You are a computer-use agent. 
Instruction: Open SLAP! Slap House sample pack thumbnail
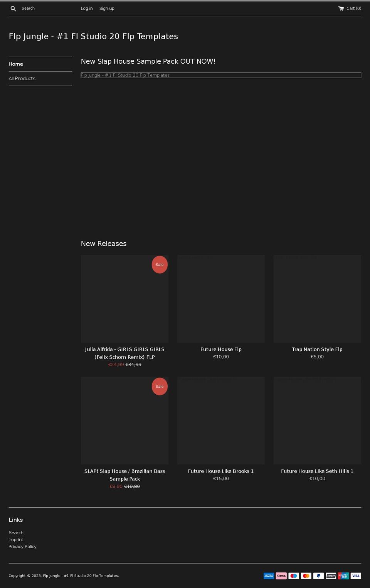(124, 421)
